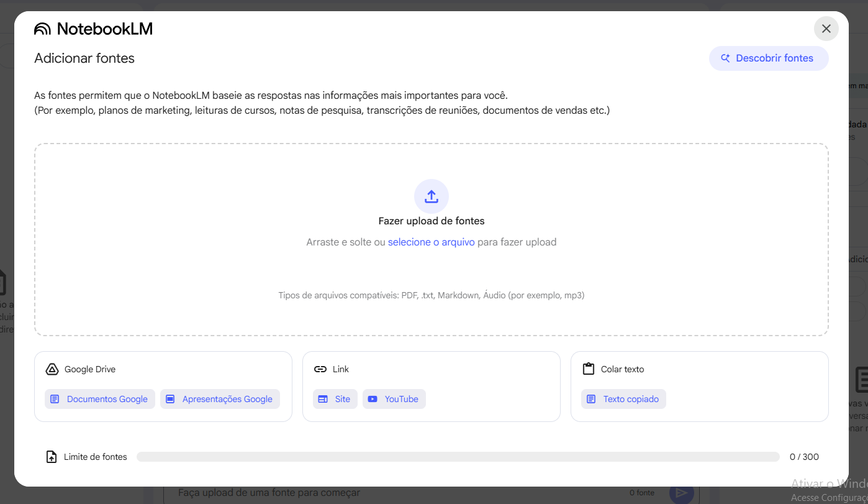Screen dimensions: 868x504
Task: Click the Limite de fontes progress bar
Action: pyautogui.click(x=458, y=457)
